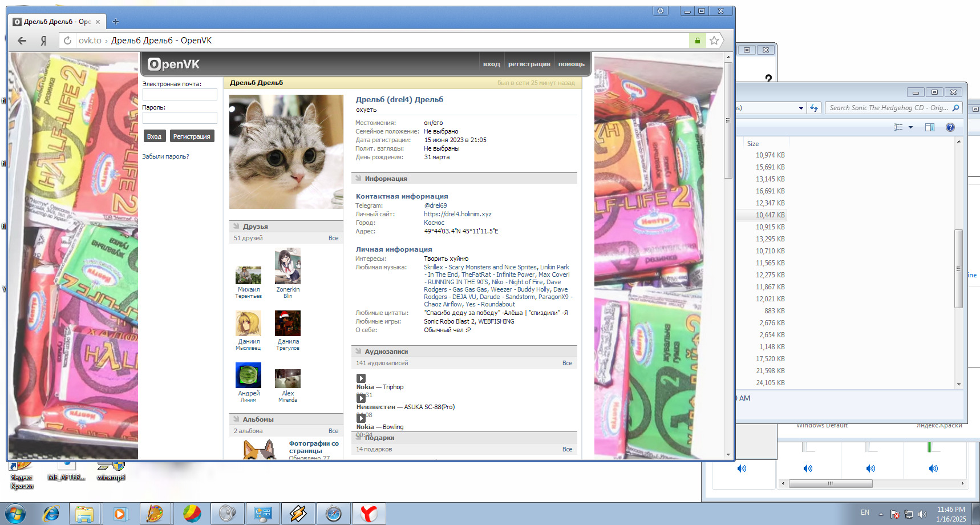The image size is (980, 525).
Task: Open the @drel69 Telegram link
Action: pyautogui.click(x=436, y=205)
